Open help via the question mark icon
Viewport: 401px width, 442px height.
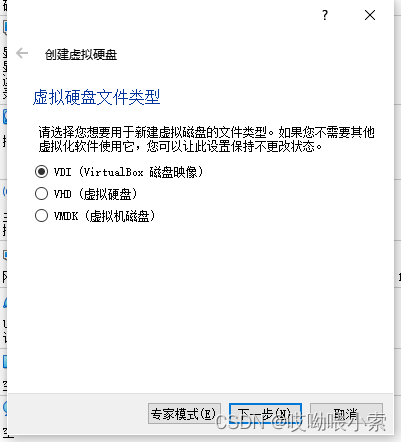coord(325,15)
